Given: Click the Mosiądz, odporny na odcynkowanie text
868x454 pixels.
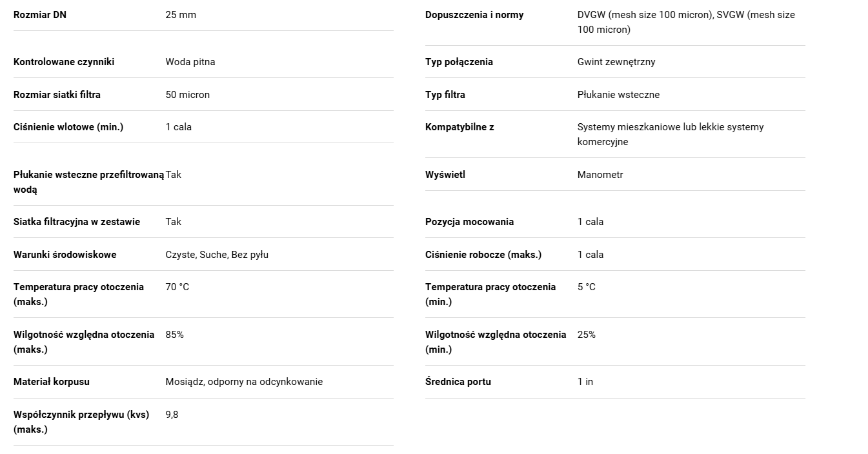Looking at the screenshot, I should point(244,382).
